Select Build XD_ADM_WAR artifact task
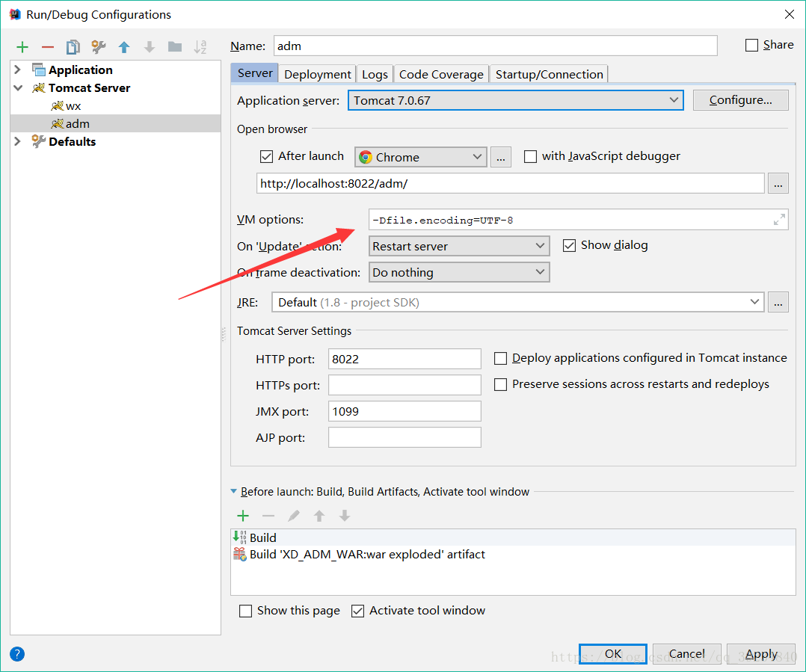The width and height of the screenshot is (806, 672). [513, 555]
